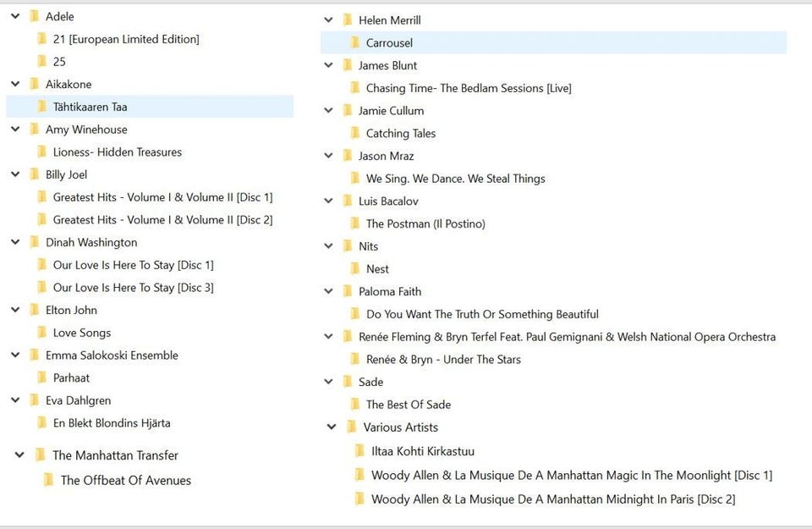The image size is (812, 529).
Task: Click folder icon next to Catching Tales
Action: tap(355, 133)
